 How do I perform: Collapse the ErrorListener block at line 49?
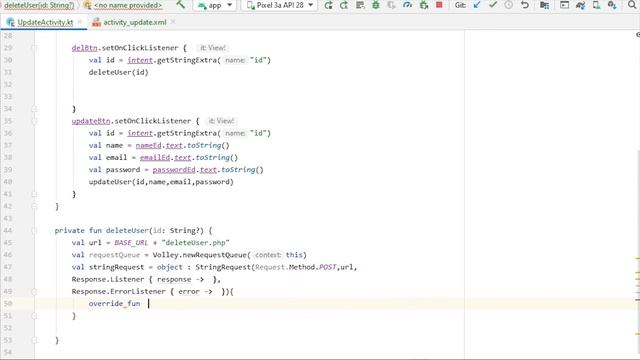coord(34,291)
